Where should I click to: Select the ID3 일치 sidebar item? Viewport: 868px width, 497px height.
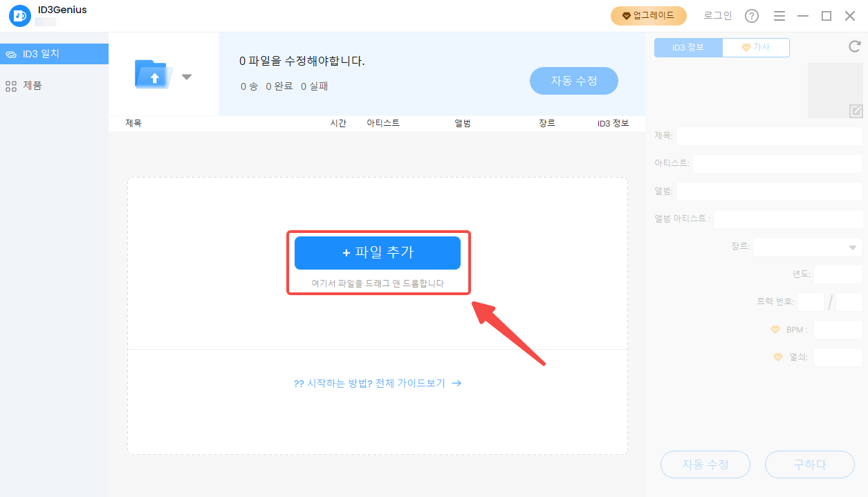[x=54, y=54]
